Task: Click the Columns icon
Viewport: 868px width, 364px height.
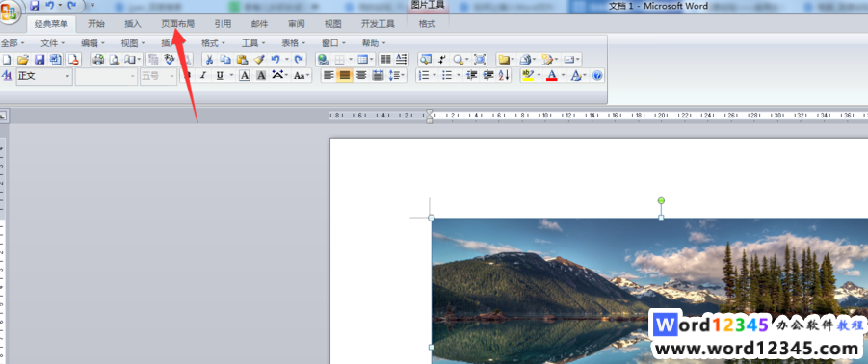Action: [x=386, y=59]
